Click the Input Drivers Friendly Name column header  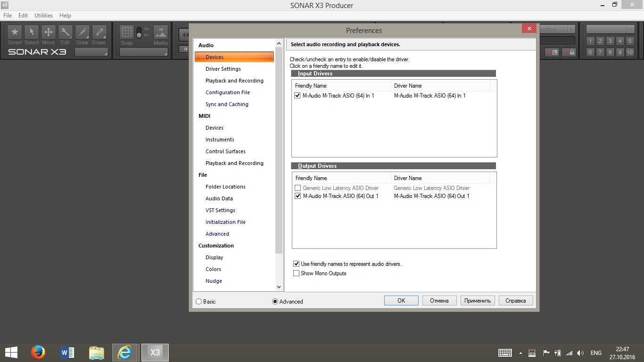click(341, 86)
